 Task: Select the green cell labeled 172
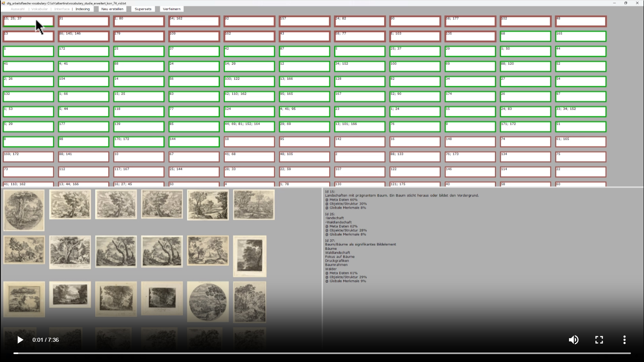83,52
